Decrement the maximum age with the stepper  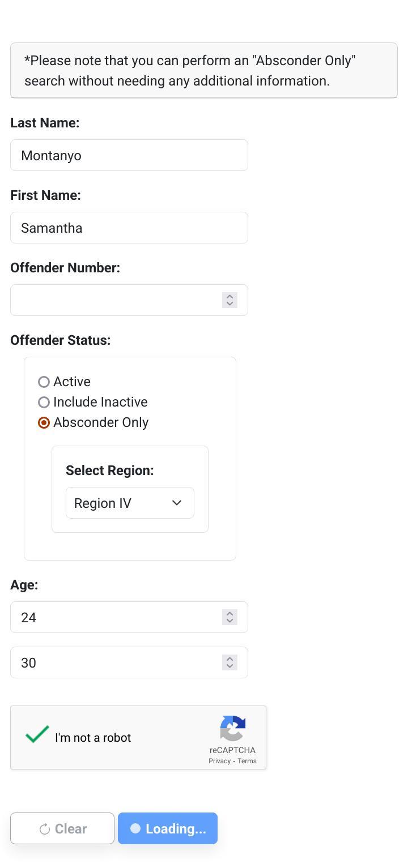tap(229, 665)
